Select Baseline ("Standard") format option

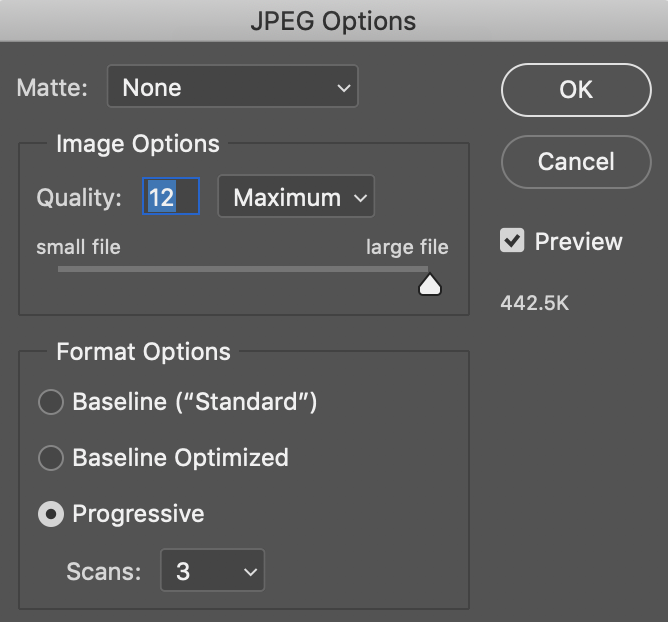click(51, 402)
